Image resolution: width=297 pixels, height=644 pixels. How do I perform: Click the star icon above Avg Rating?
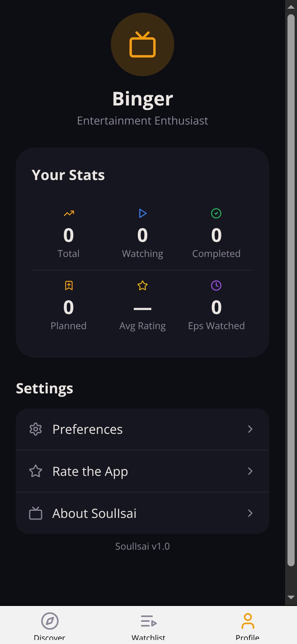click(143, 286)
